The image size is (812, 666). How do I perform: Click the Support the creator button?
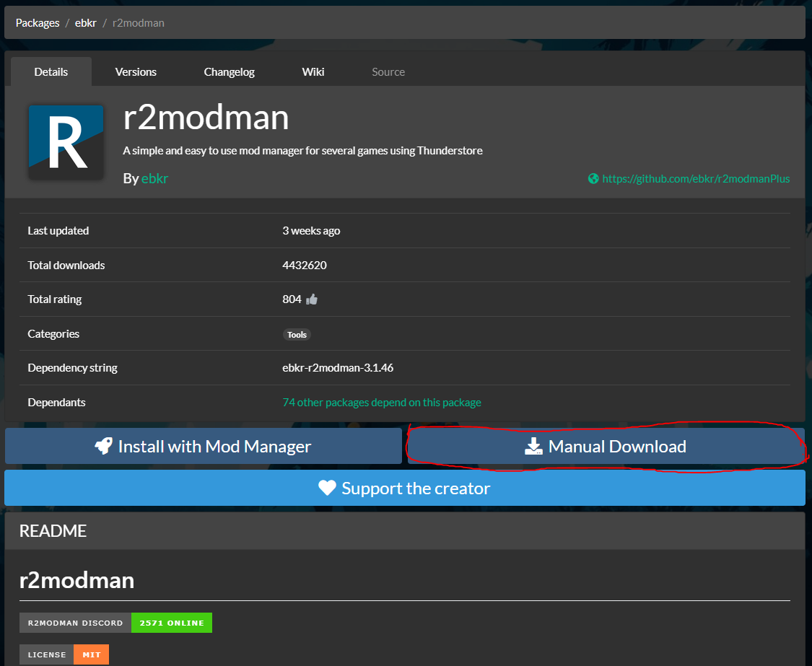(404, 488)
